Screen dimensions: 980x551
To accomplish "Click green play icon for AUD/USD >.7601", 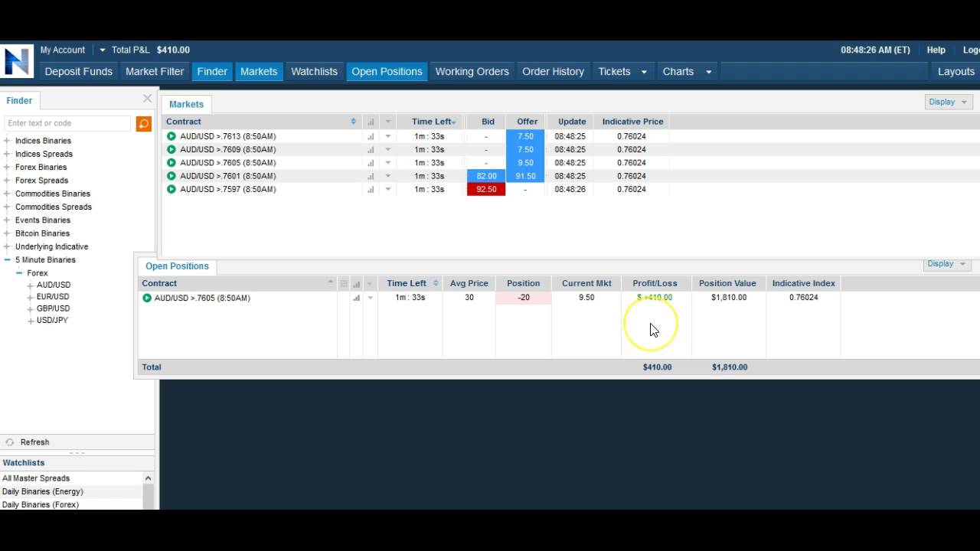I will (x=171, y=176).
